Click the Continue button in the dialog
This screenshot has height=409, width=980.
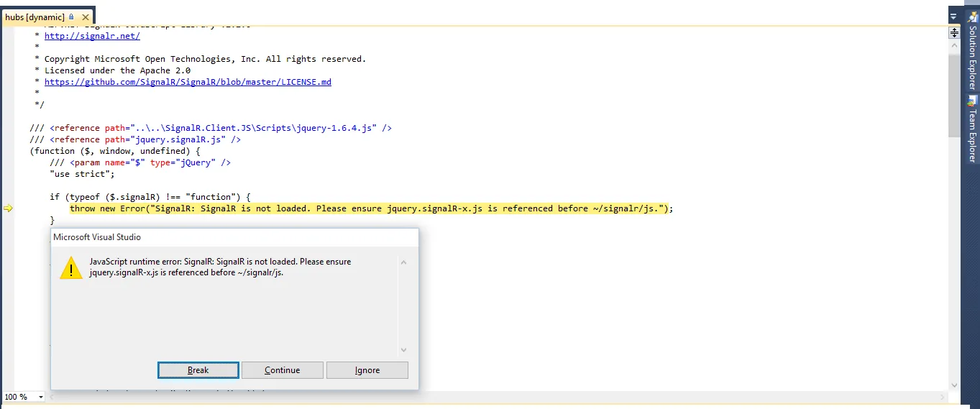click(x=282, y=370)
